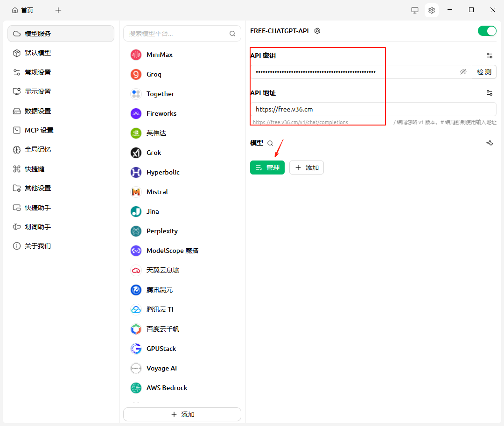The image size is (504, 426).
Task: Select the Groq provider icon
Action: tap(136, 74)
